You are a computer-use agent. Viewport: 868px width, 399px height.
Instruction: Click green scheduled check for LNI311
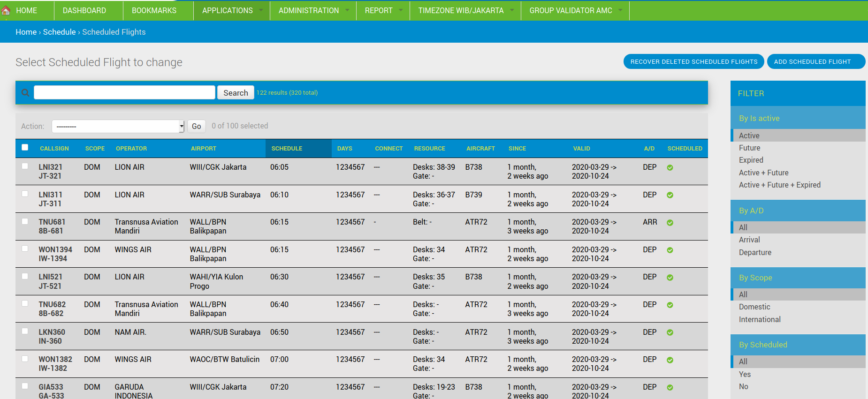click(670, 196)
